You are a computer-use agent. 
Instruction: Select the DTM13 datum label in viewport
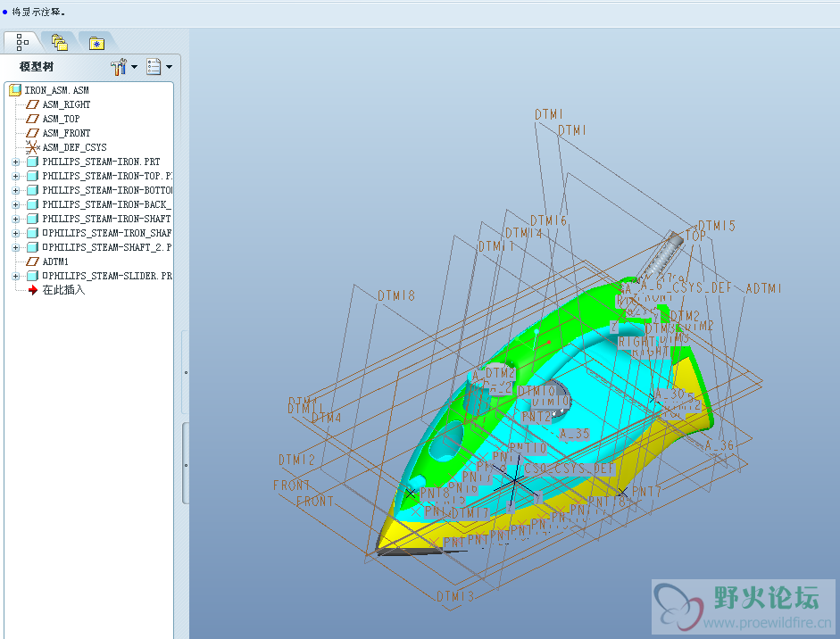(455, 596)
